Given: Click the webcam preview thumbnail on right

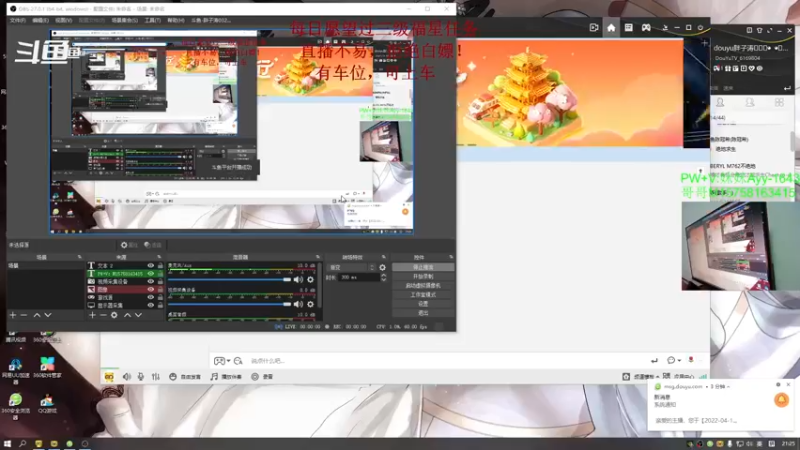Looking at the screenshot, I should [x=738, y=246].
